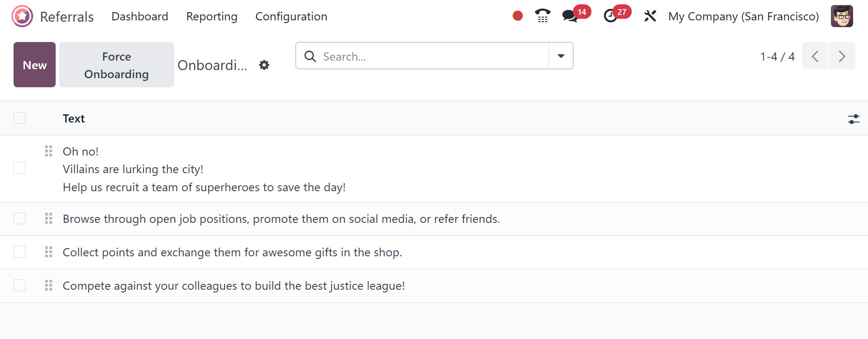Expand the search options dropdown arrow
This screenshot has height=339, width=868.
(561, 56)
